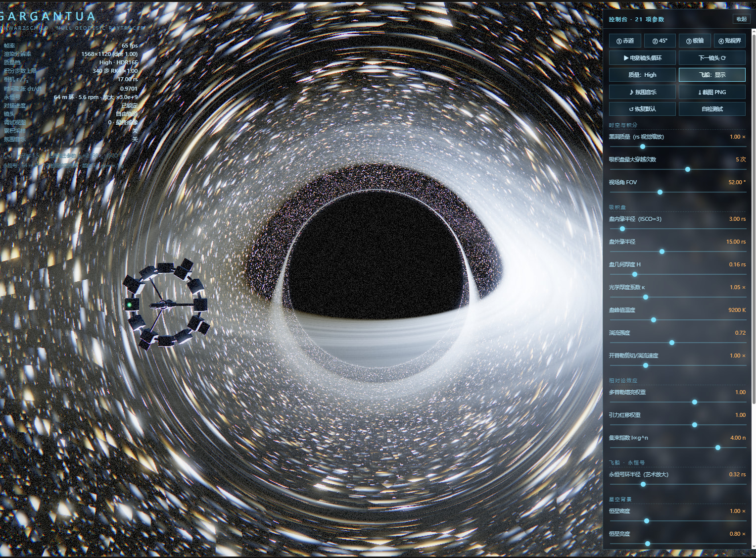Switch to the ③ 极轴 view preset
This screenshot has height=558, width=756.
point(695,41)
